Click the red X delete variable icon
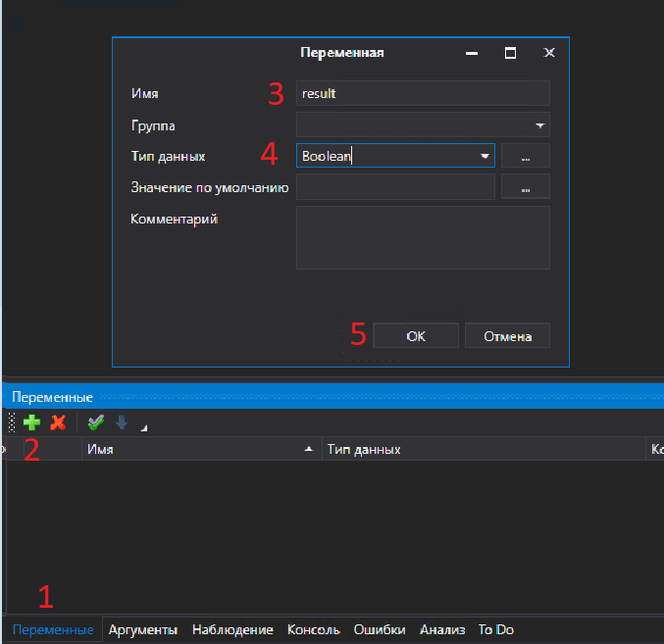Image resolution: width=664 pixels, height=644 pixels. tap(58, 422)
